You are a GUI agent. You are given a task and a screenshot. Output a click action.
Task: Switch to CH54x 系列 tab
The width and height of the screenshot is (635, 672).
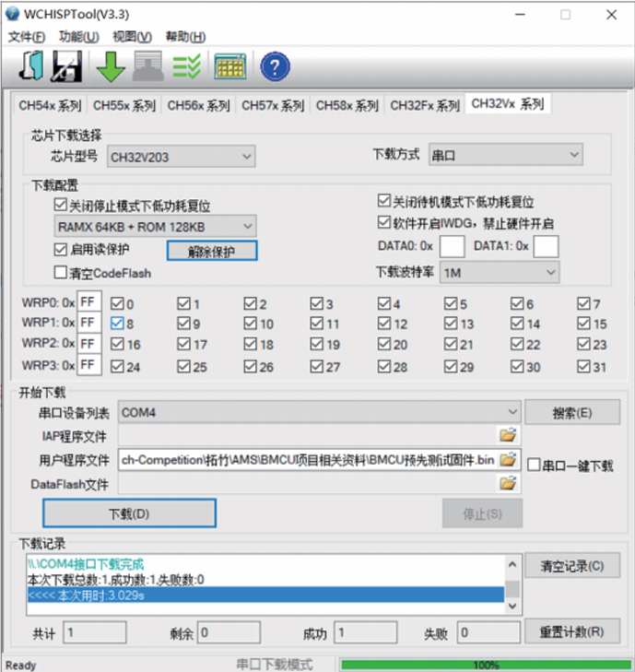(50, 105)
